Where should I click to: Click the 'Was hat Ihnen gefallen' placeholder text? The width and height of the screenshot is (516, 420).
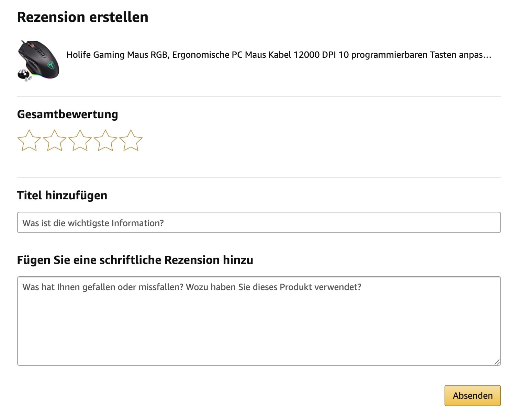192,287
